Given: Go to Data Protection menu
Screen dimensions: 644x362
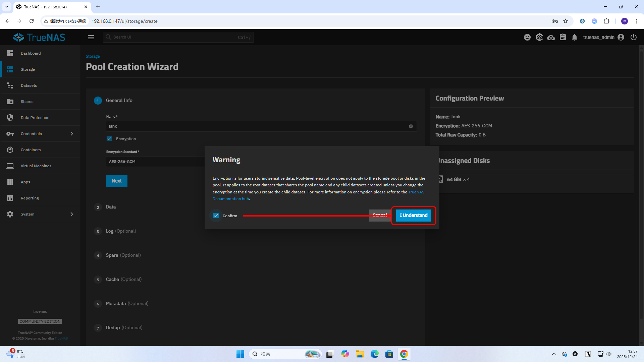Looking at the screenshot, I should click(x=35, y=118).
